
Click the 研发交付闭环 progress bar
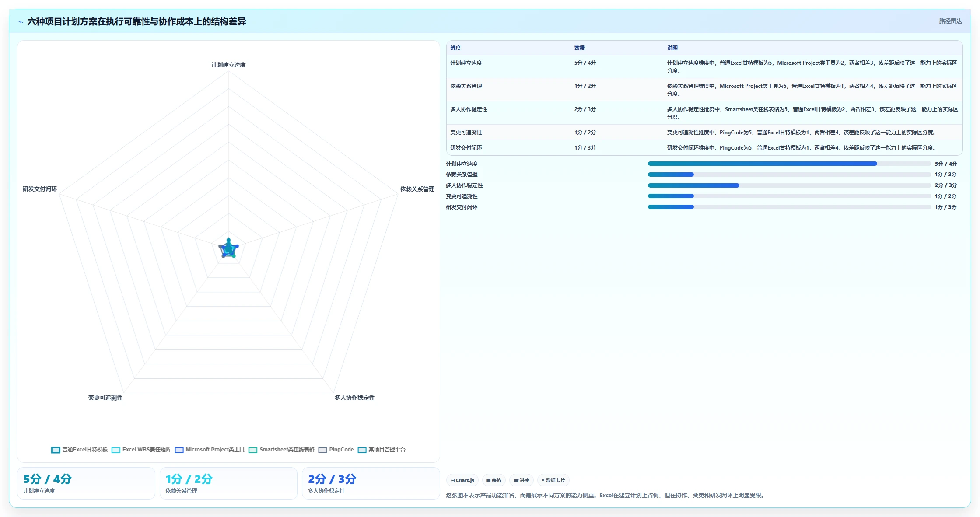point(789,207)
